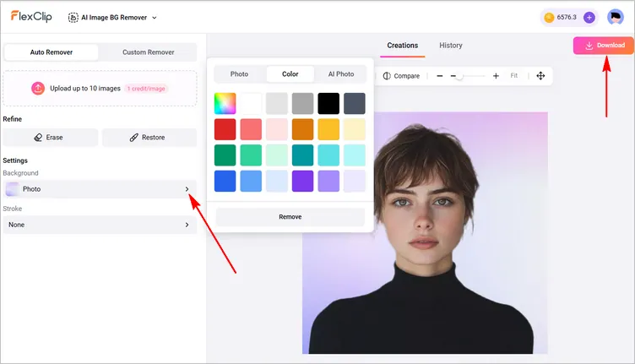Switch to Custom Remover tab

coord(149,52)
